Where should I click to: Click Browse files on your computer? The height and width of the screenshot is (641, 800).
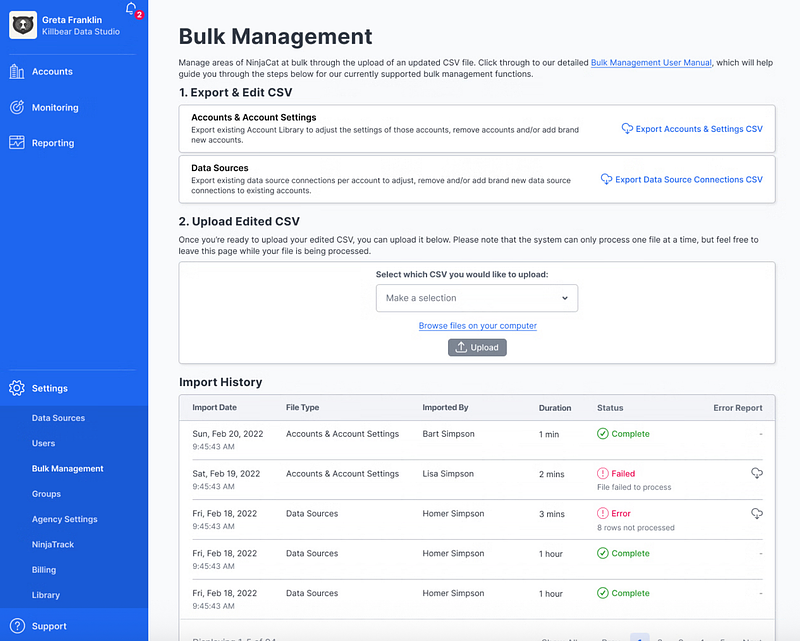477,326
